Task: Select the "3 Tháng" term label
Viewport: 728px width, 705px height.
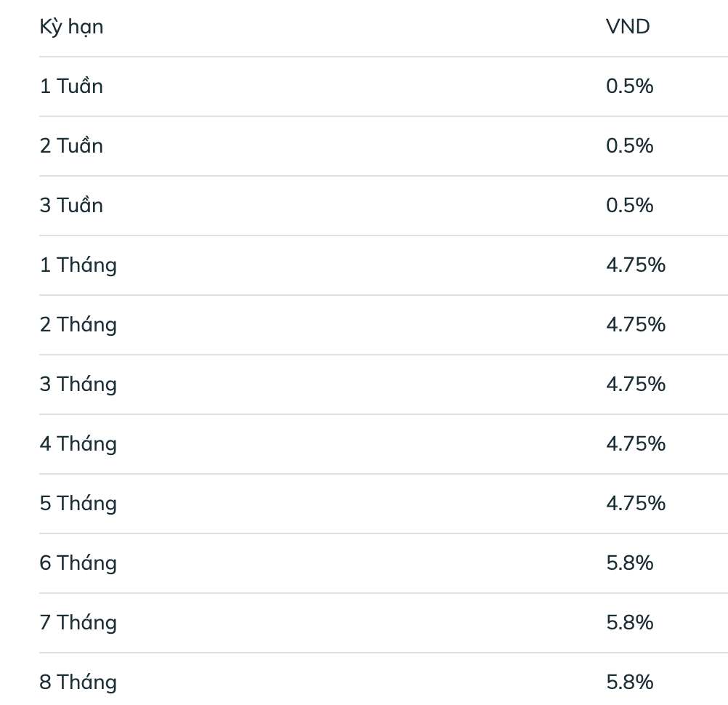Action: [x=78, y=384]
